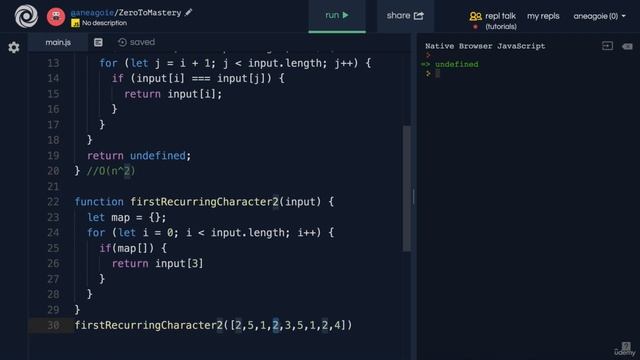The width and height of the screenshot is (640, 360).
Task: Expand the aneagoie account dropdown
Action: coord(599,16)
